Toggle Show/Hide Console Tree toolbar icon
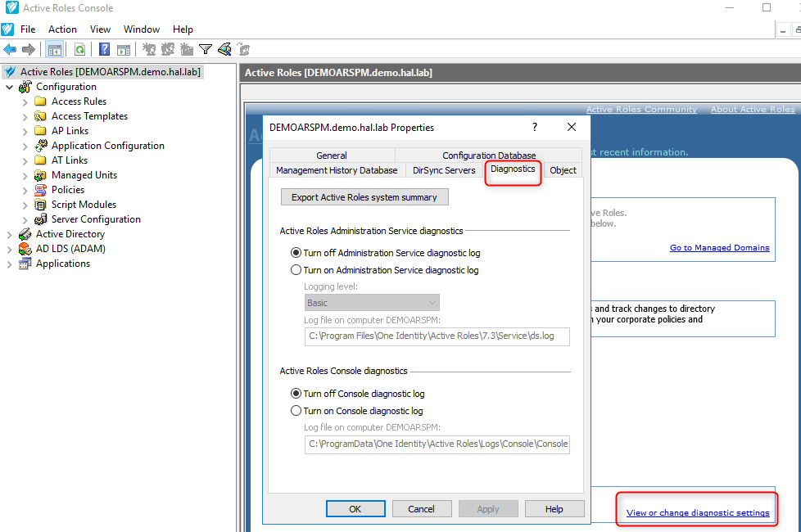This screenshot has width=801, height=532. [55, 50]
